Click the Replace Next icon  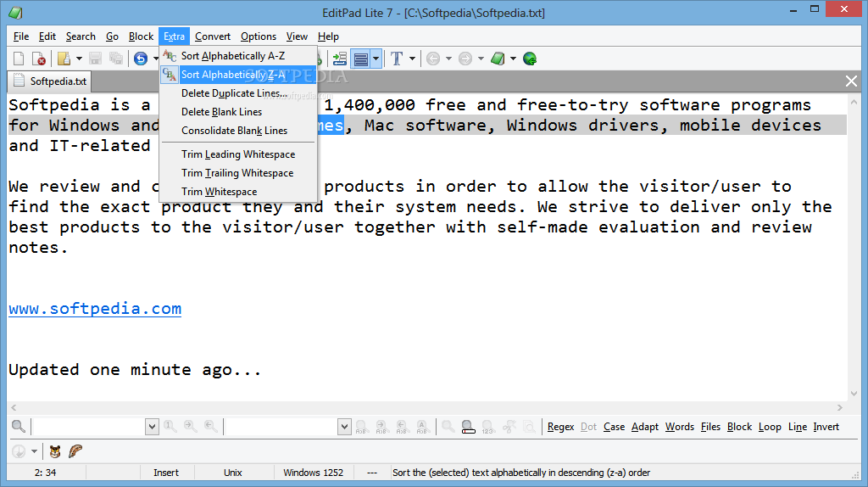tap(381, 426)
